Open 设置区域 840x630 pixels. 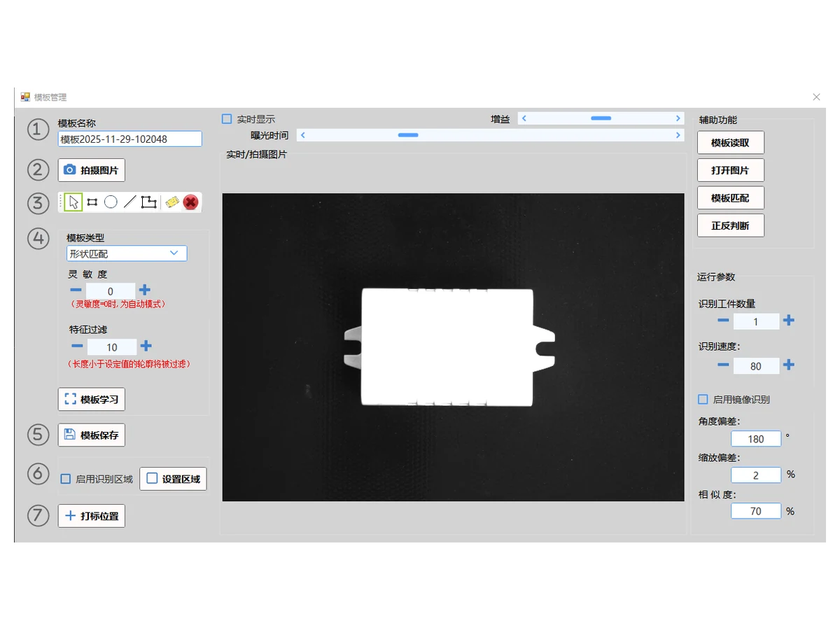click(x=174, y=479)
